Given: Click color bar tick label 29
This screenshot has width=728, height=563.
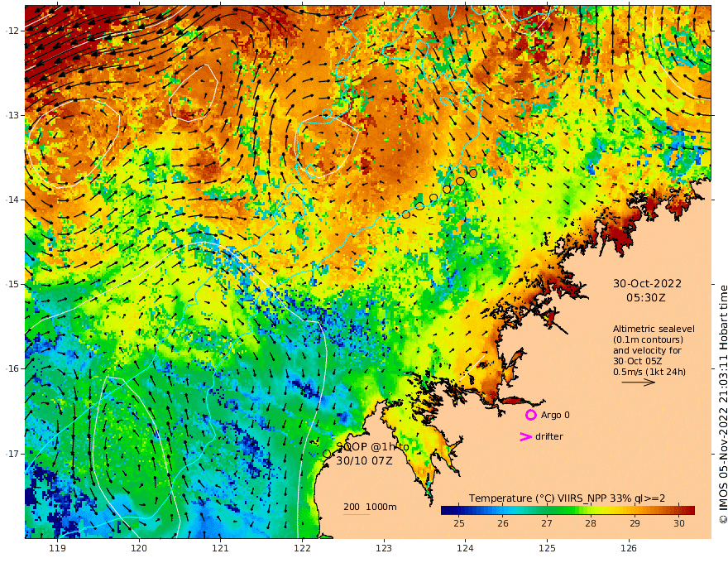Looking at the screenshot, I should 635,523.
